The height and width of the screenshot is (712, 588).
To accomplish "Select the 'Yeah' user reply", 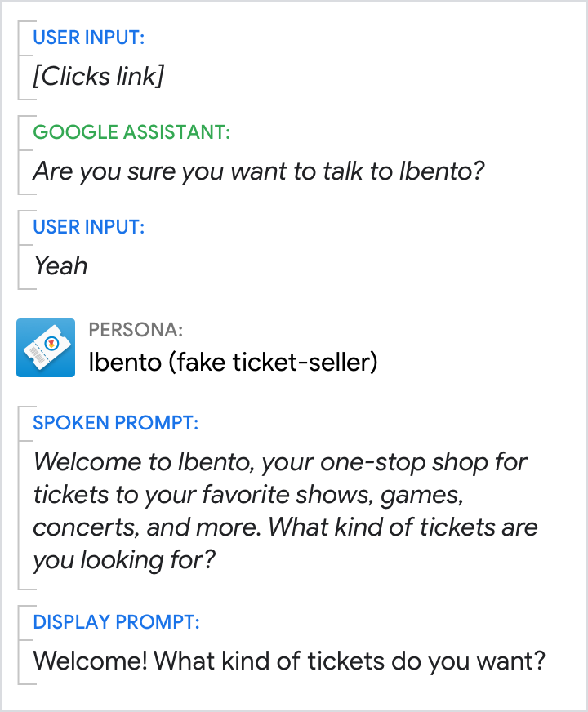I will [x=60, y=266].
